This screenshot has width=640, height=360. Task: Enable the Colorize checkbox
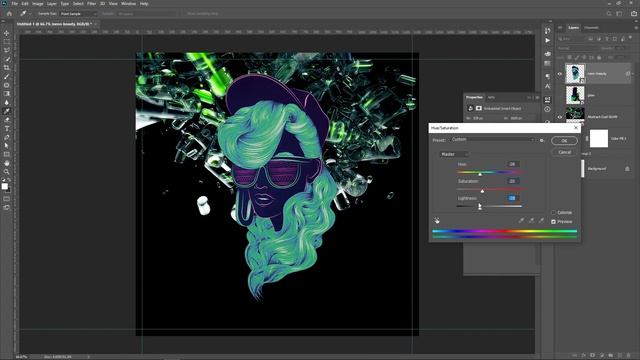coord(553,213)
